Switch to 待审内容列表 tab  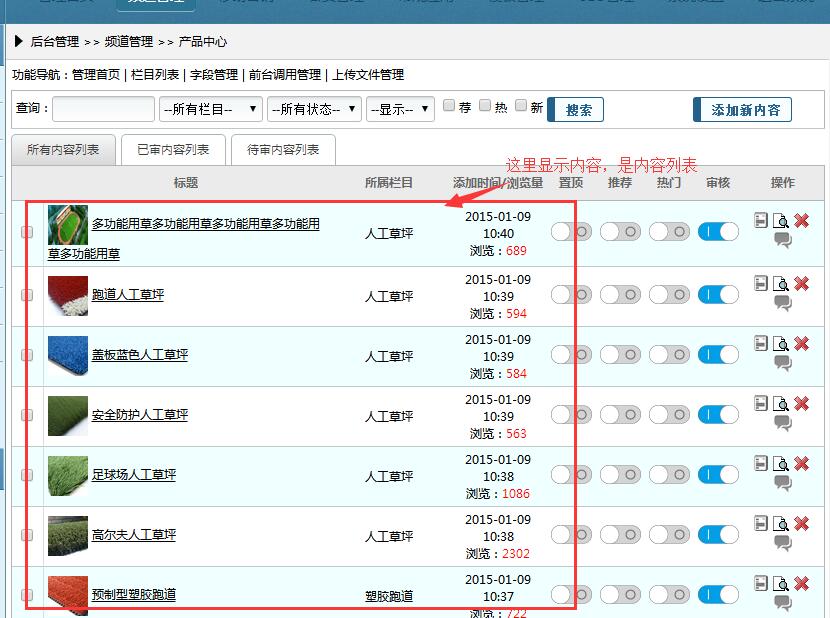283,150
